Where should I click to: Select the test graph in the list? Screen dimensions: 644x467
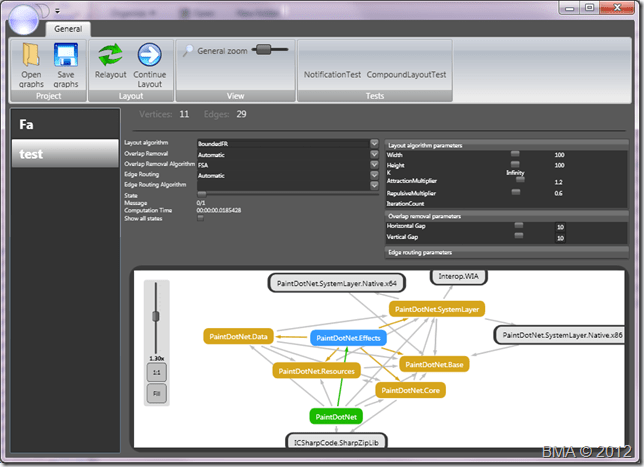point(65,154)
